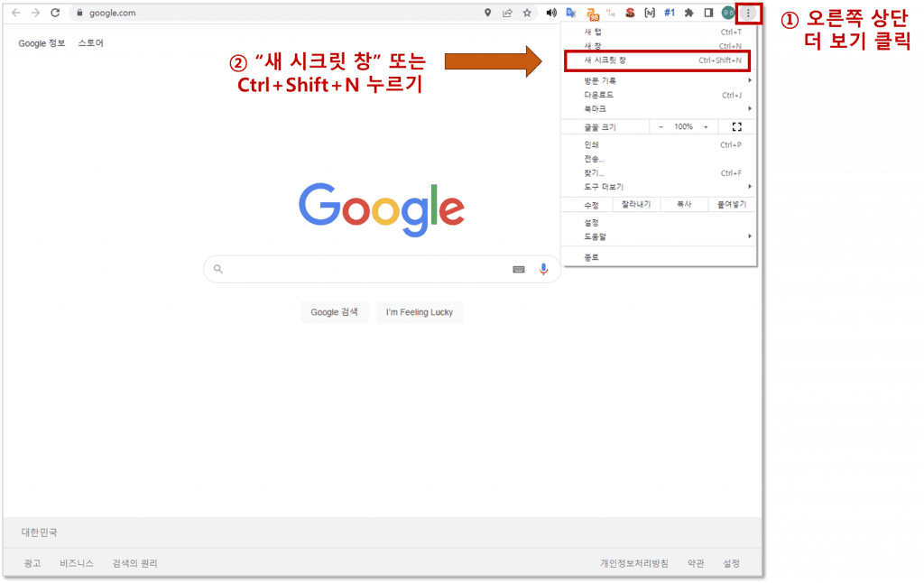Open the share page icon in address bar
The image size is (924, 583).
[507, 13]
